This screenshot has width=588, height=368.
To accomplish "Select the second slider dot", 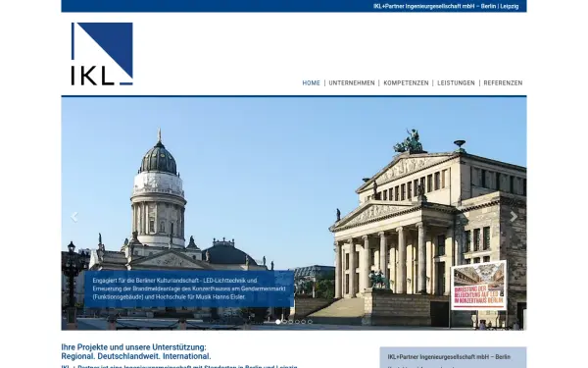I will coord(284,322).
